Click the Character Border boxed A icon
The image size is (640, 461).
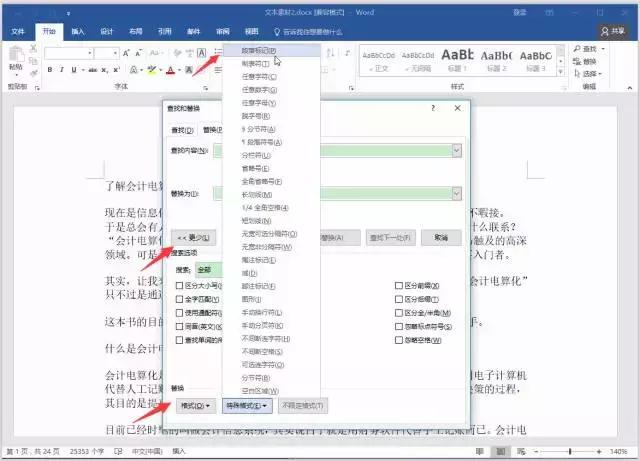coord(202,53)
